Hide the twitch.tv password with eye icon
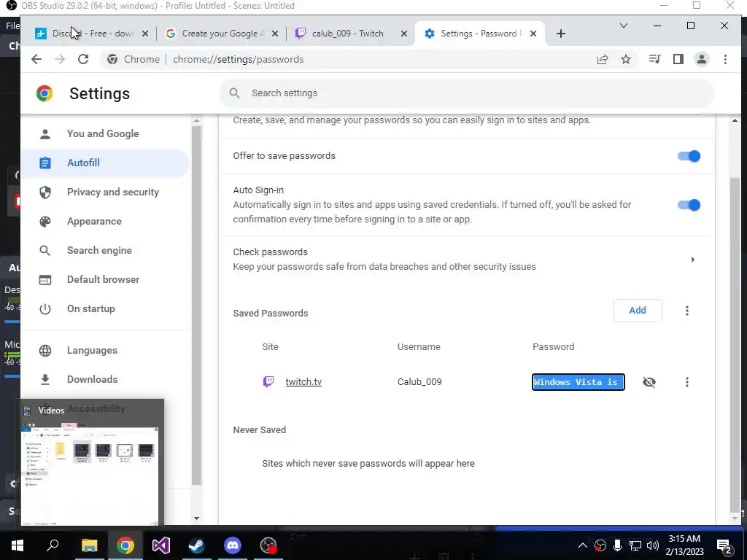Screen dimensions: 747x560 point(649,382)
